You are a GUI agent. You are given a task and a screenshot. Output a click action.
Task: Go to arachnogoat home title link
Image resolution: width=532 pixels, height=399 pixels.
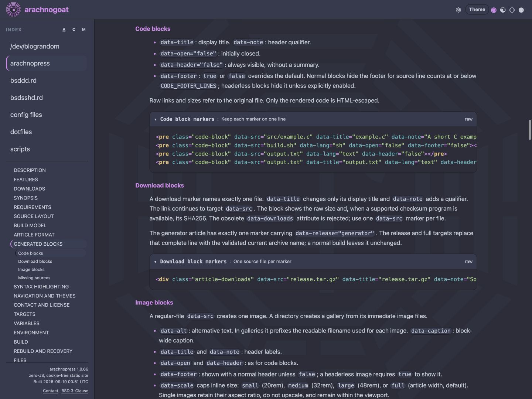pyautogui.click(x=47, y=10)
